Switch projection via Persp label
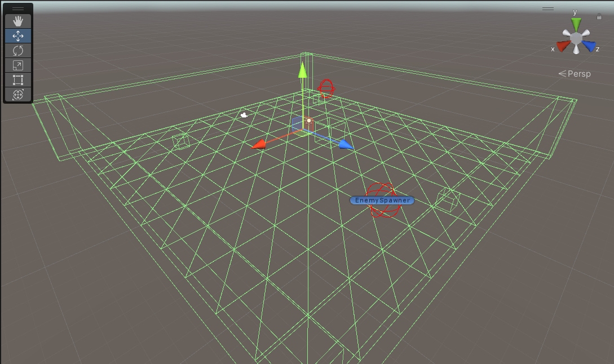Viewport: 614px width, 364px height. 575,74
